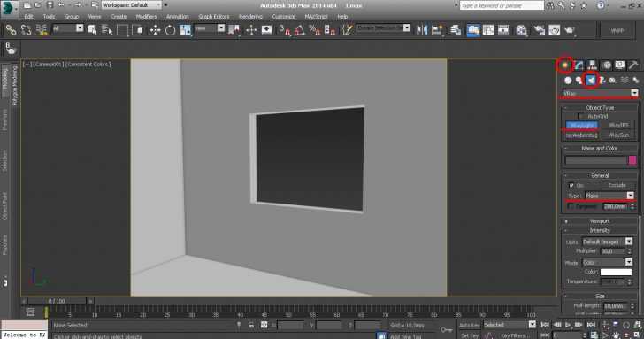Click the VRayLight object type button
This screenshot has width=644, height=339.
click(x=581, y=126)
